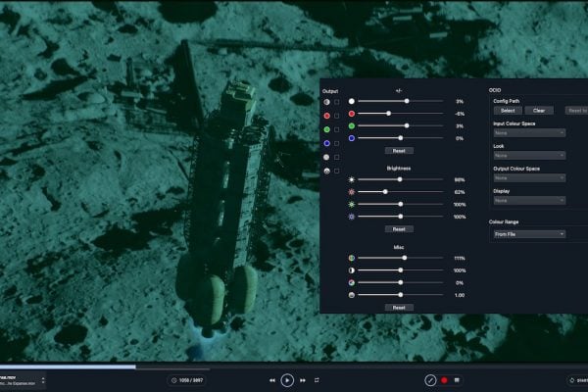This screenshot has width=588, height=392.
Task: Click the last icon in Output column
Action: click(327, 171)
